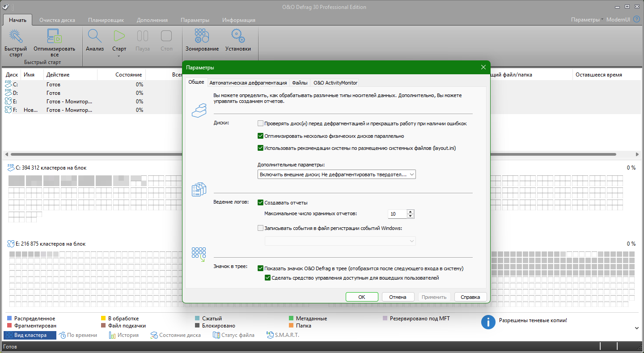Toggle Показать значок O&O Defrag в трее
The image size is (644, 353).
tap(261, 268)
